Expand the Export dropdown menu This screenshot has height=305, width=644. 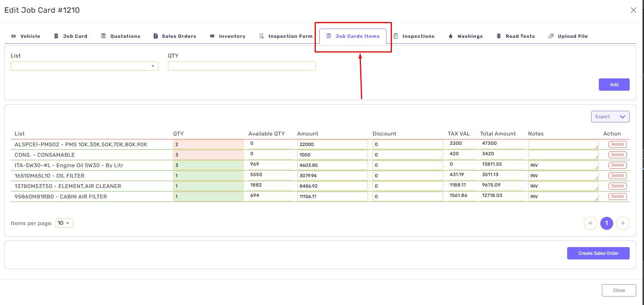pyautogui.click(x=610, y=117)
